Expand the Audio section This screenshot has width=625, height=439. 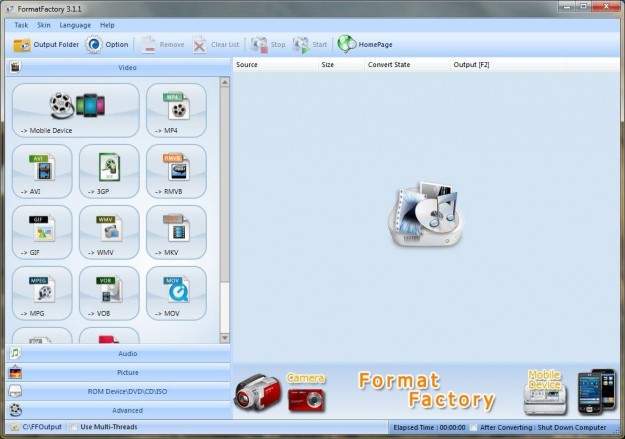click(118, 353)
